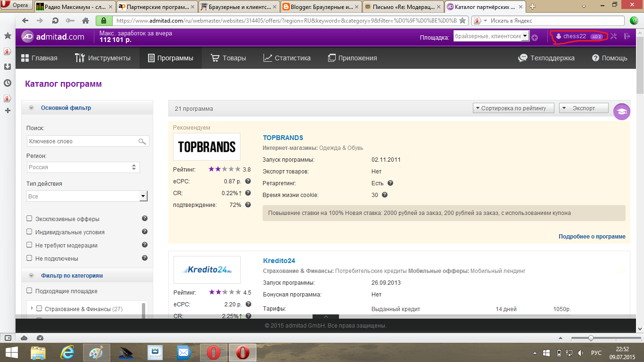The height and width of the screenshot is (362, 644).
Task: Open the Товары menu
Action: click(228, 58)
